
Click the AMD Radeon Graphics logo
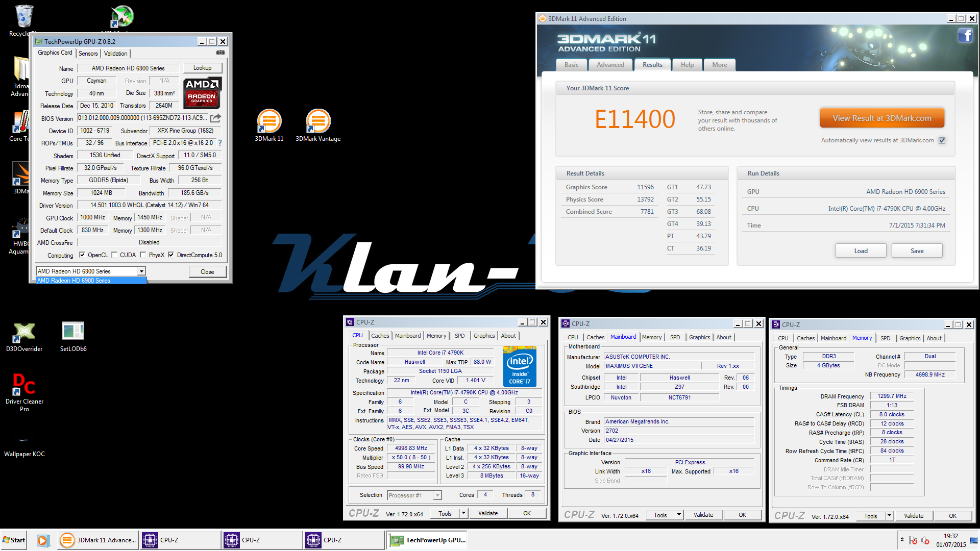[x=202, y=92]
